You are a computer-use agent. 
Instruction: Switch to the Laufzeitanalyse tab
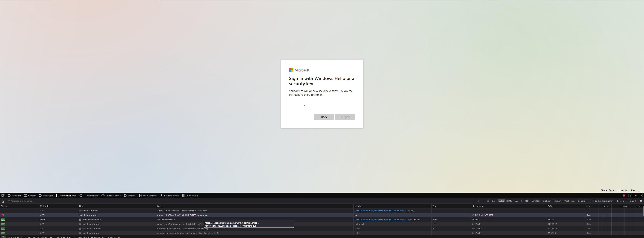click(111, 195)
